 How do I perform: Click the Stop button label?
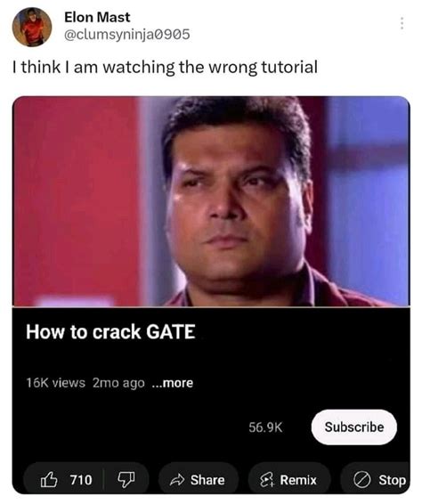click(392, 480)
